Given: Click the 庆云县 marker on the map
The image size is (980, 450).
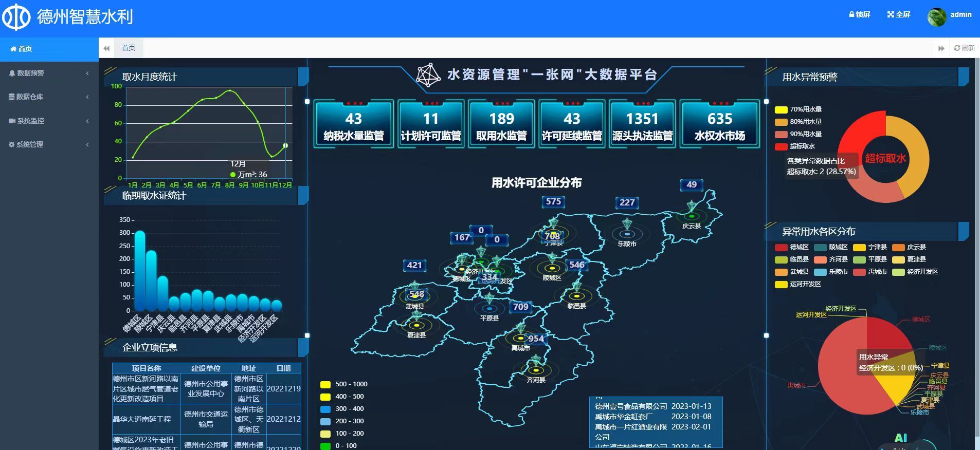Looking at the screenshot, I should pyautogui.click(x=692, y=216).
